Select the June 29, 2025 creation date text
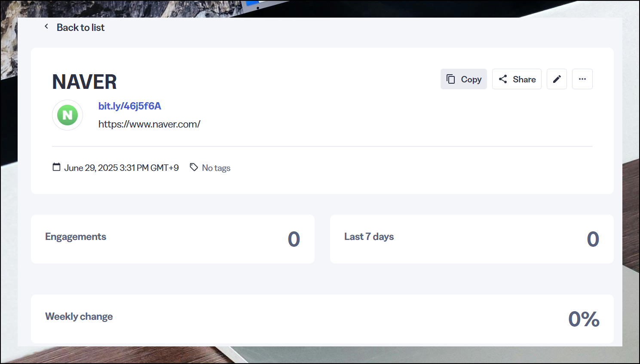This screenshot has width=640, height=364. coord(121,168)
